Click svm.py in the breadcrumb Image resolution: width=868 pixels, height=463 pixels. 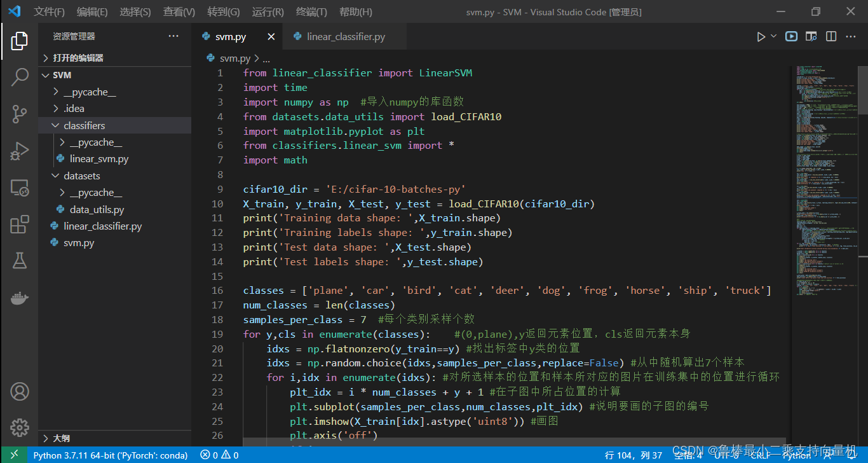(x=234, y=58)
